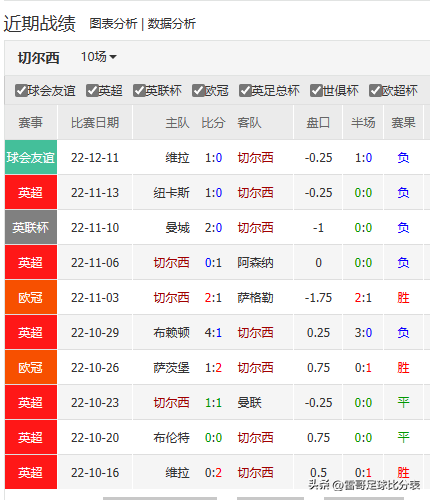The width and height of the screenshot is (430, 500).
Task: Click 维拉 in the 22-10-16 row
Action: pyautogui.click(x=177, y=473)
